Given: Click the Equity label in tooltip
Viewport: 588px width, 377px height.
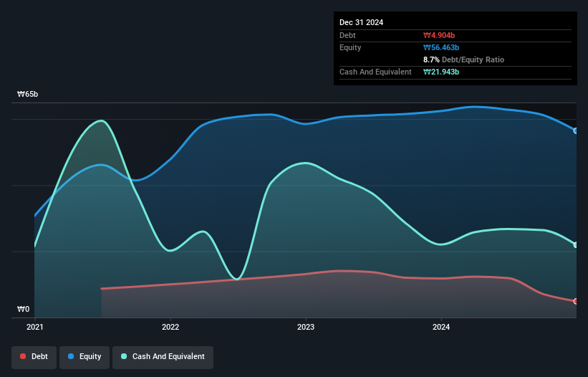Looking at the screenshot, I should point(350,47).
